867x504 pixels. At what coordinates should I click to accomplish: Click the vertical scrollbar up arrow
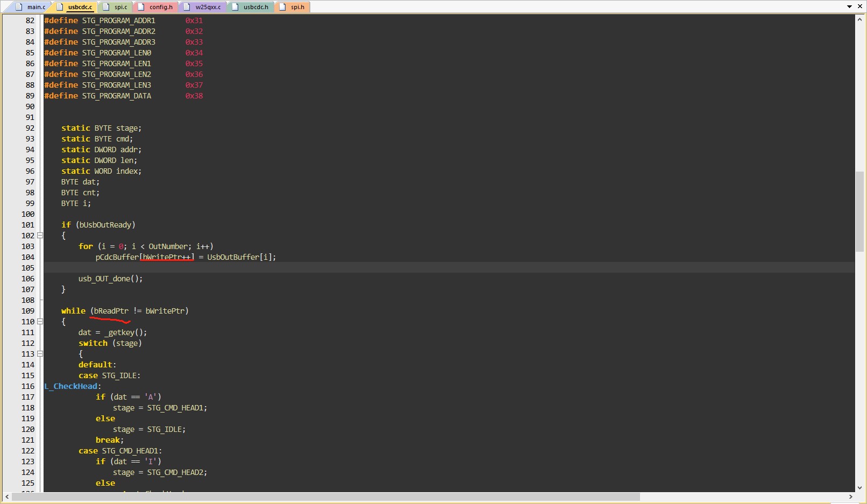point(859,19)
